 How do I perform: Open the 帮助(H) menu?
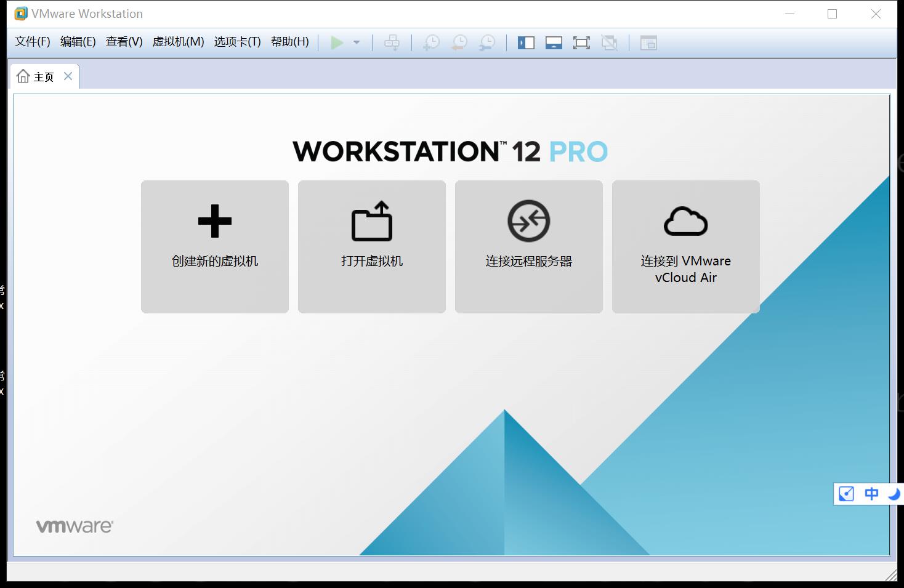click(x=290, y=42)
